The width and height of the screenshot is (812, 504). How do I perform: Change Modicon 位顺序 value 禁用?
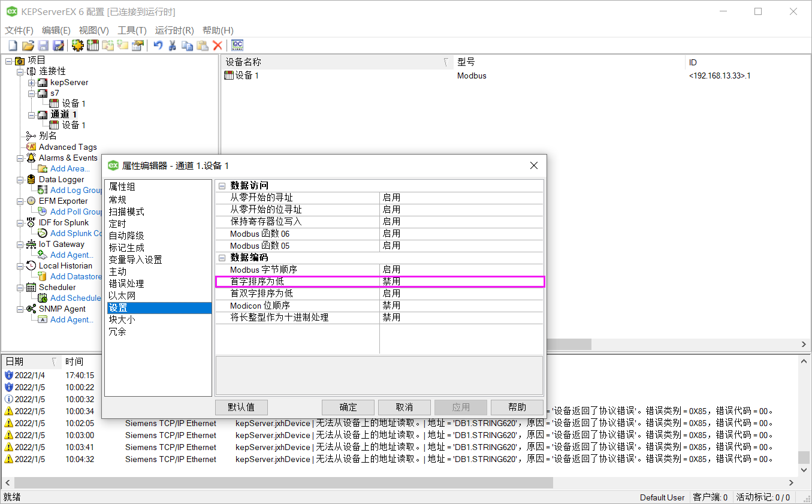click(x=461, y=306)
